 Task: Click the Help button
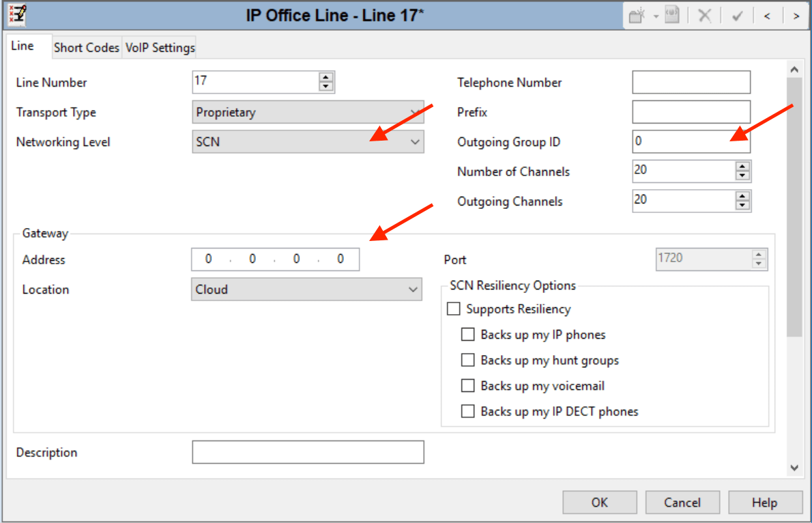(765, 503)
